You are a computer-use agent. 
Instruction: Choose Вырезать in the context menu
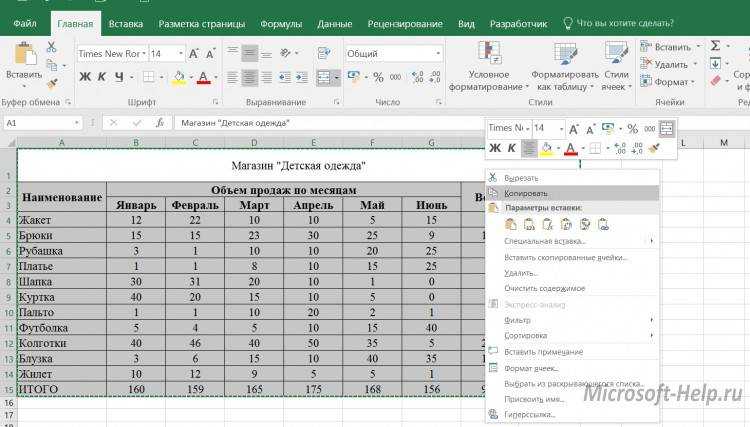[x=572, y=178]
